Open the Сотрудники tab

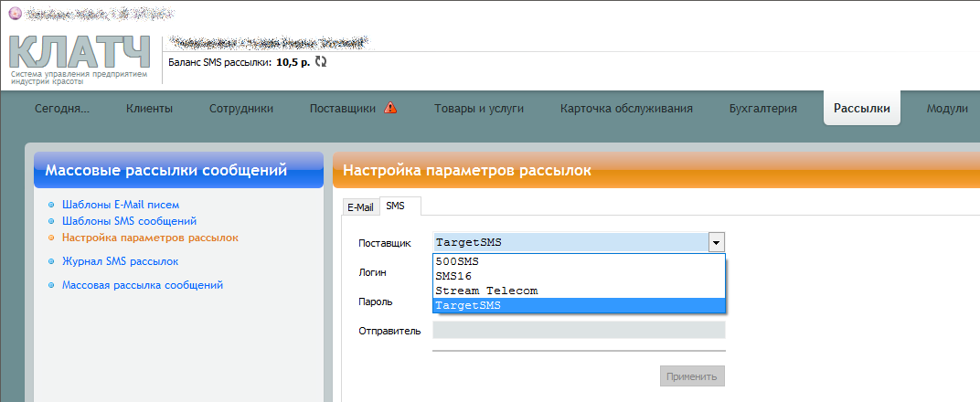click(241, 109)
